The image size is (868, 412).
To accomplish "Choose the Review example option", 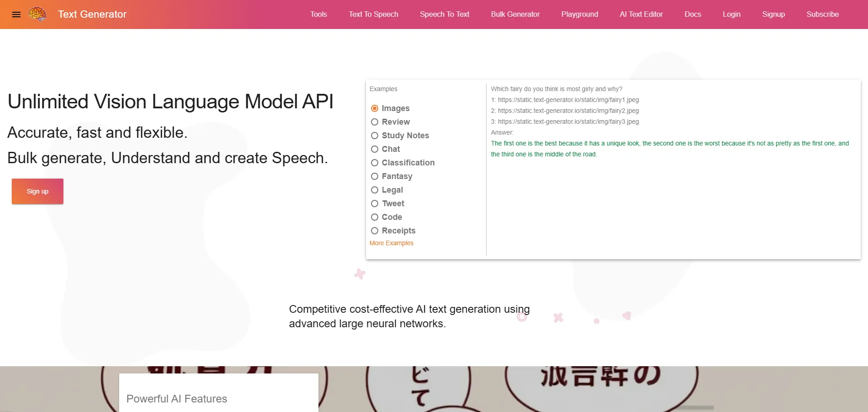I will (x=375, y=122).
